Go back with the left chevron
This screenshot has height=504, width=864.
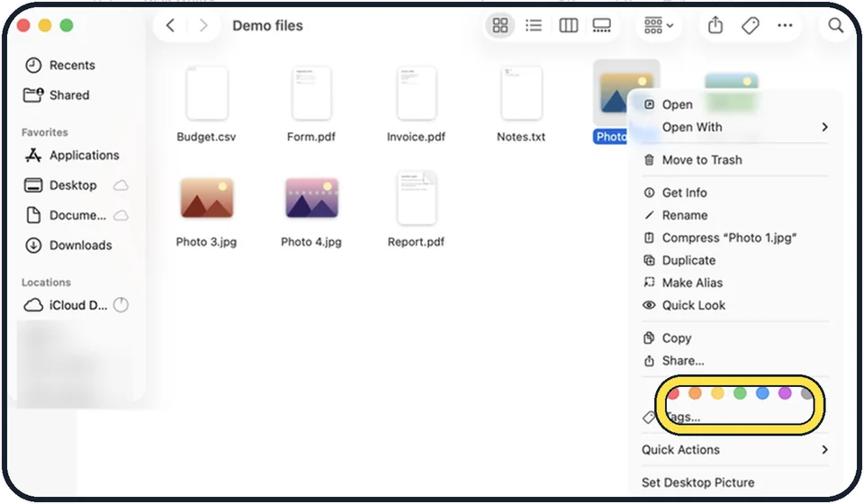tap(170, 25)
